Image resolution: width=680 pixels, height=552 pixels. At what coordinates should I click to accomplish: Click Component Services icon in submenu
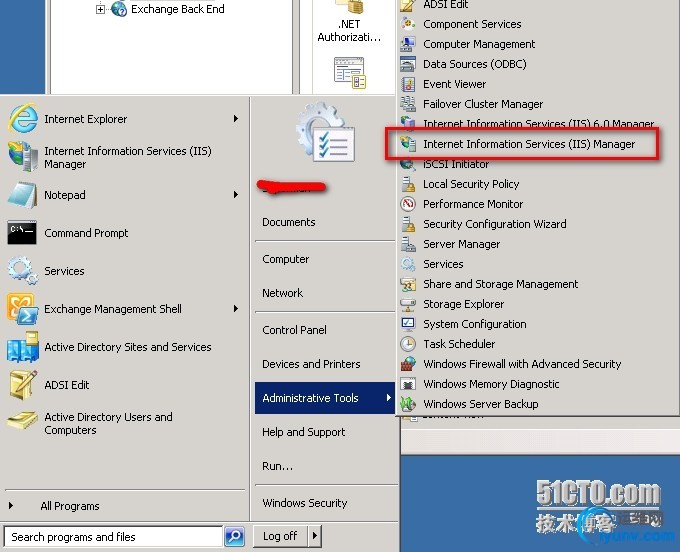408,23
